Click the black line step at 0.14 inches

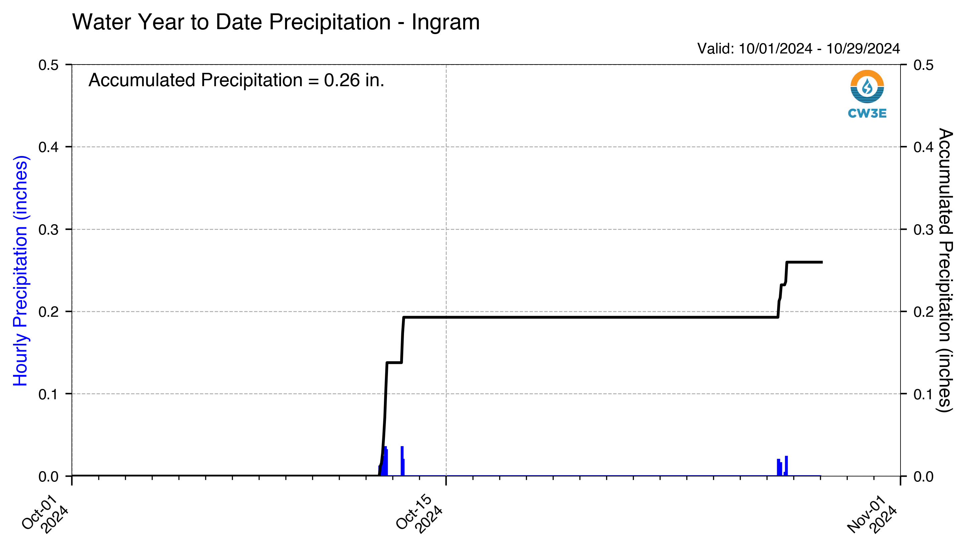point(394,362)
